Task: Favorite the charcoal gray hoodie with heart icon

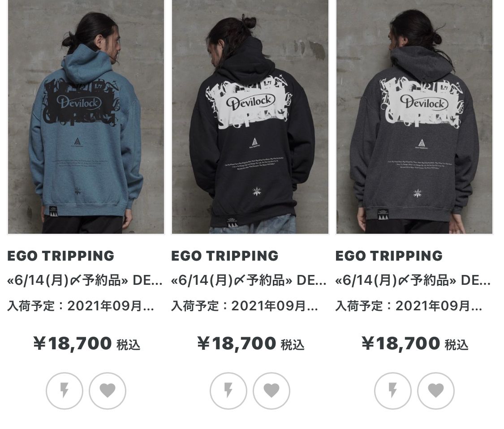Action: (436, 391)
